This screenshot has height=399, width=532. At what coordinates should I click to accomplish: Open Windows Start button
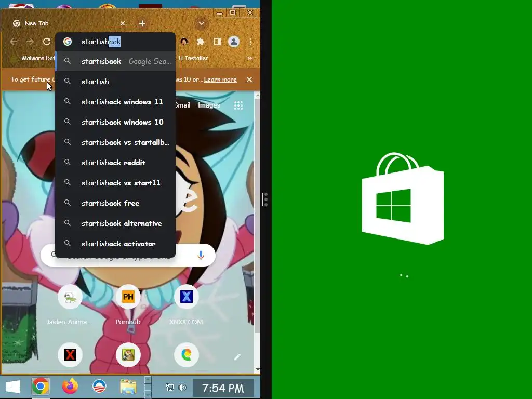pyautogui.click(x=13, y=387)
